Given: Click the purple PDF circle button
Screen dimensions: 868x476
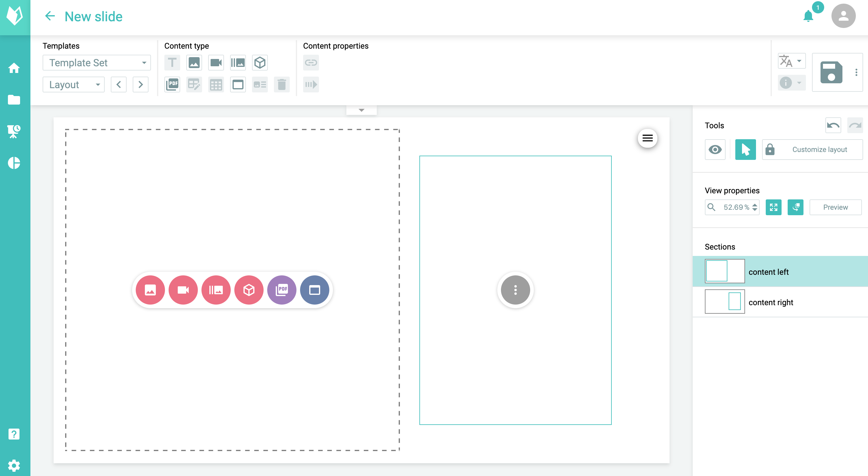Looking at the screenshot, I should pyautogui.click(x=282, y=290).
